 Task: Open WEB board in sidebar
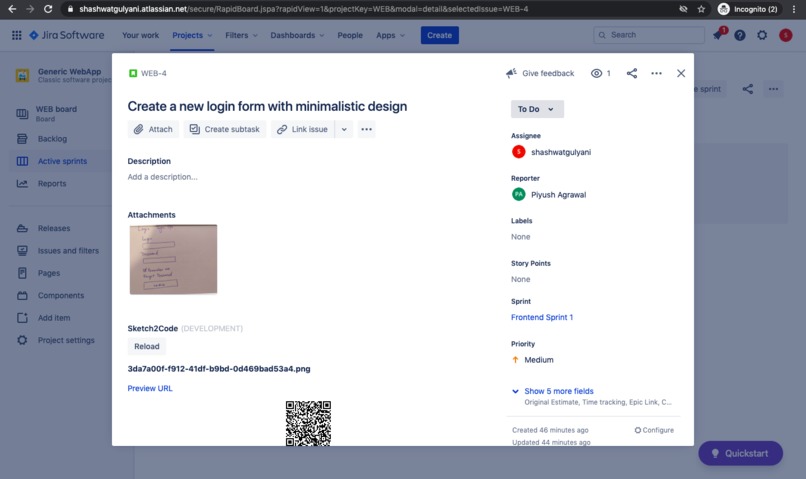tap(57, 114)
